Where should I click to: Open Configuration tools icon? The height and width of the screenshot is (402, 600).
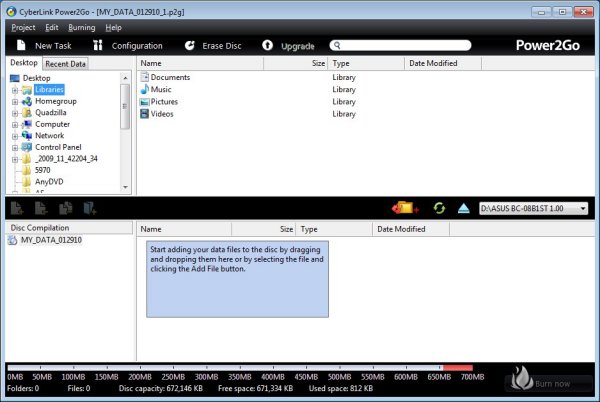click(x=98, y=46)
